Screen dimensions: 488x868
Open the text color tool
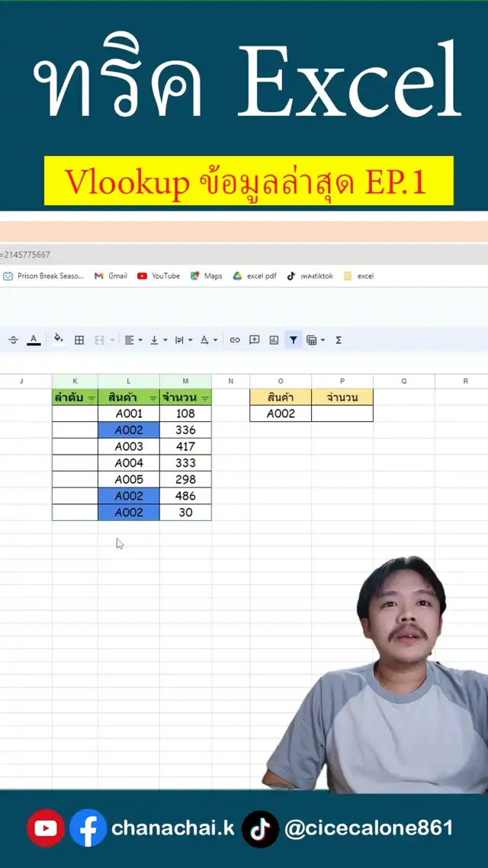[34, 340]
